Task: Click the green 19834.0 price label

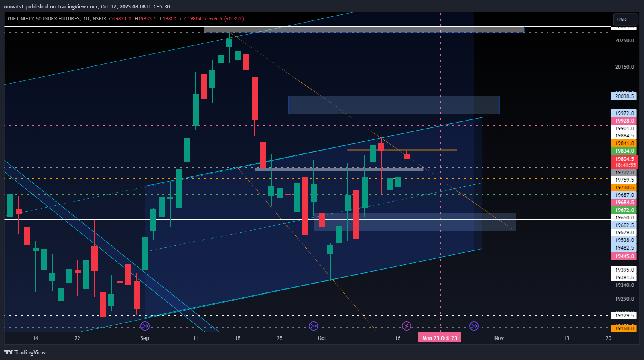Action: pyautogui.click(x=624, y=151)
